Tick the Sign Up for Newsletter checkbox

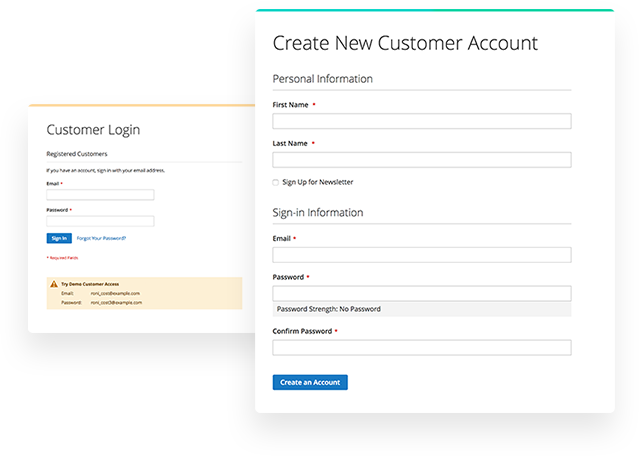[x=275, y=182]
